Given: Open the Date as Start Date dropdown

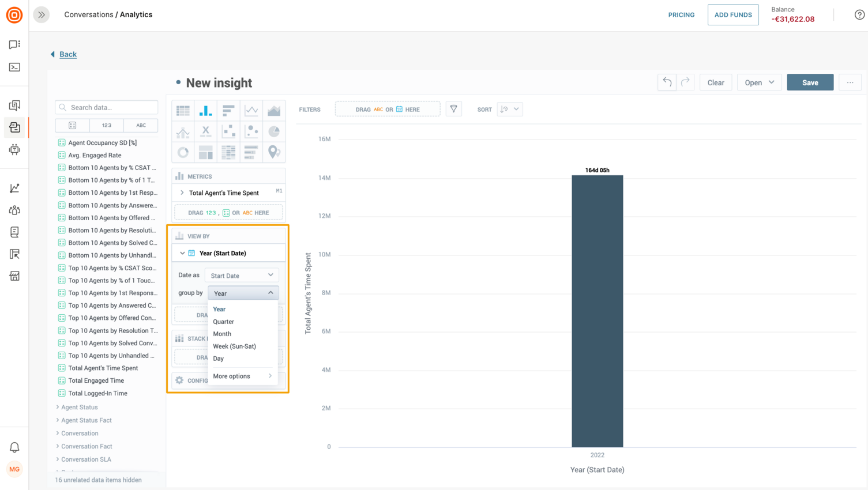Looking at the screenshot, I should [x=241, y=275].
